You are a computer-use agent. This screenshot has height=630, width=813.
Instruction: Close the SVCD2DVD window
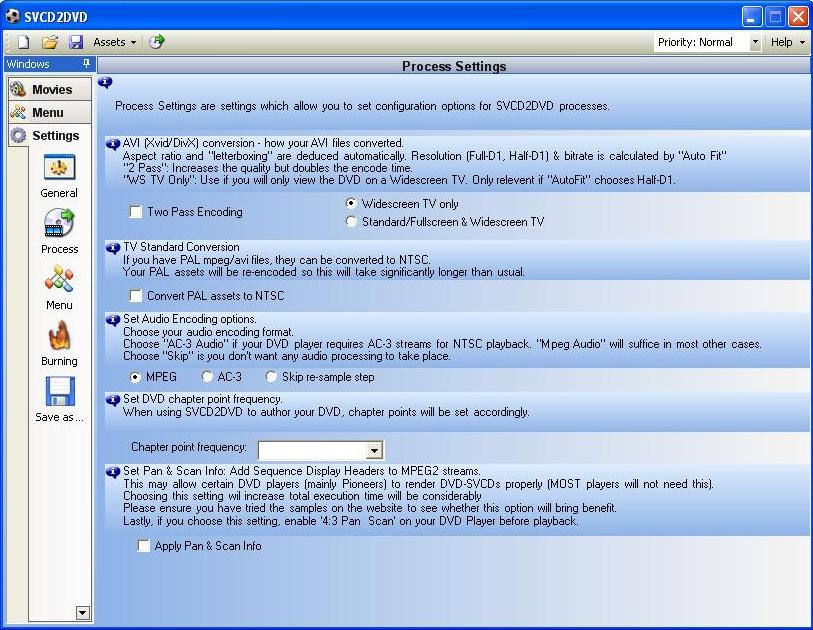798,16
